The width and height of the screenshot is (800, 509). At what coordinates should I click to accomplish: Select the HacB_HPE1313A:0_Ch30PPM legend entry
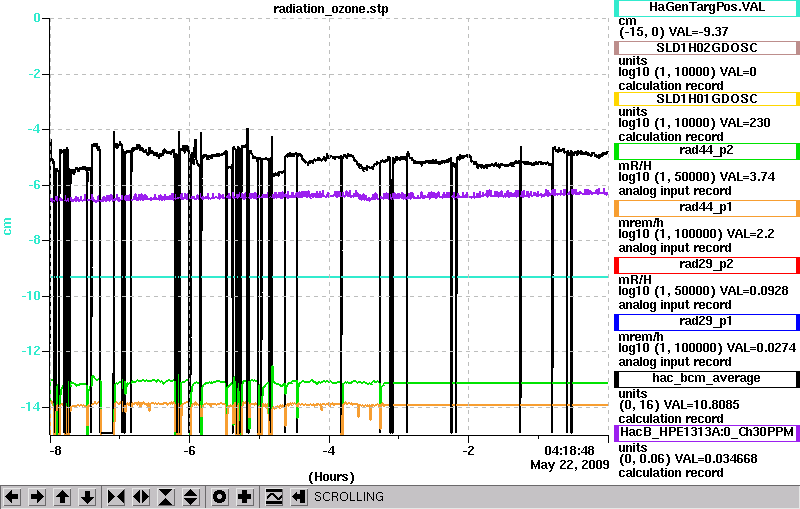click(x=707, y=433)
